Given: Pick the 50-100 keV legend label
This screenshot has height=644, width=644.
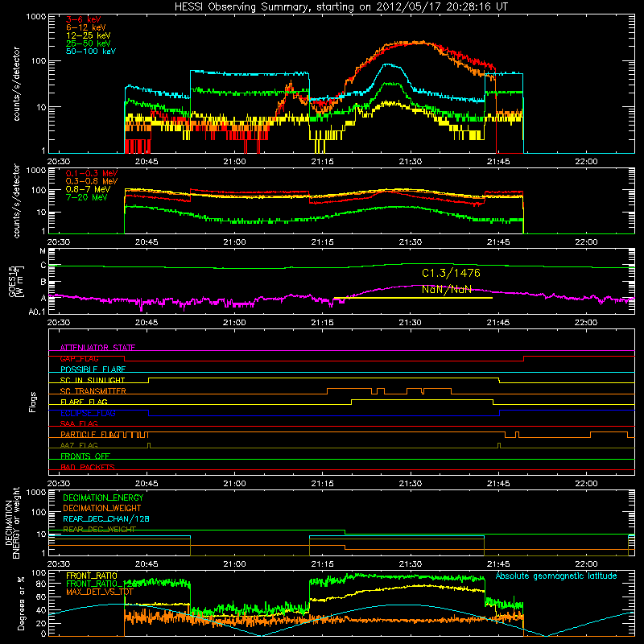Looking at the screenshot, I should point(91,52).
